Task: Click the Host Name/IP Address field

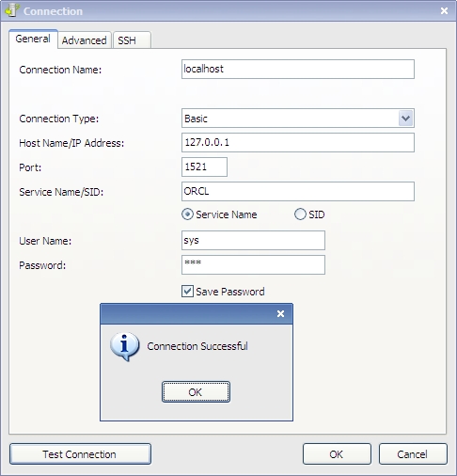Action: pyautogui.click(x=298, y=143)
